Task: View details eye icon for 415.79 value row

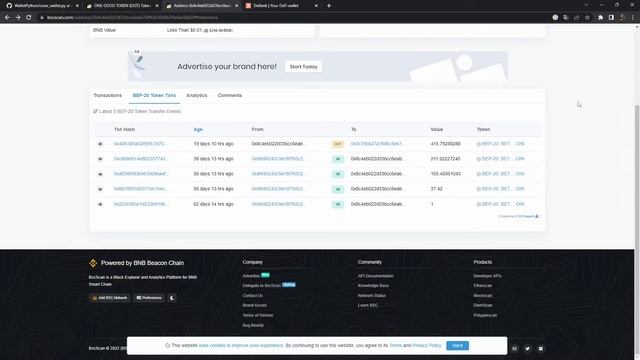Action: (x=100, y=144)
